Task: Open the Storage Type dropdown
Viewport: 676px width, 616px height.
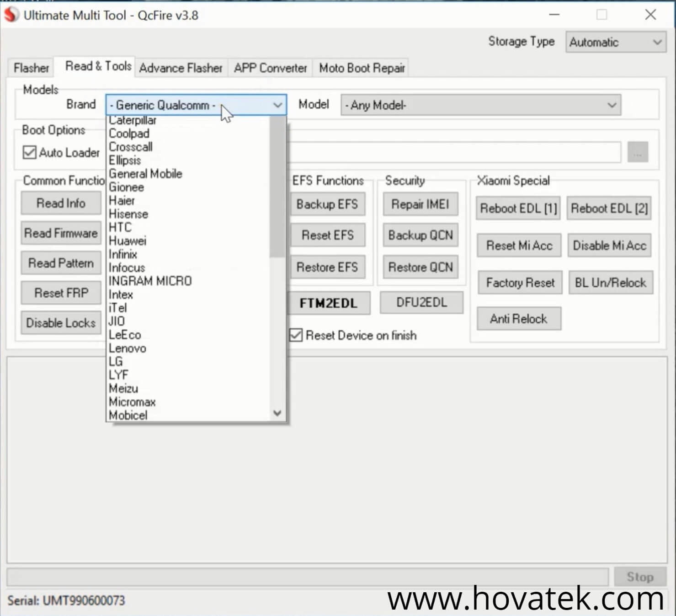Action: point(615,42)
